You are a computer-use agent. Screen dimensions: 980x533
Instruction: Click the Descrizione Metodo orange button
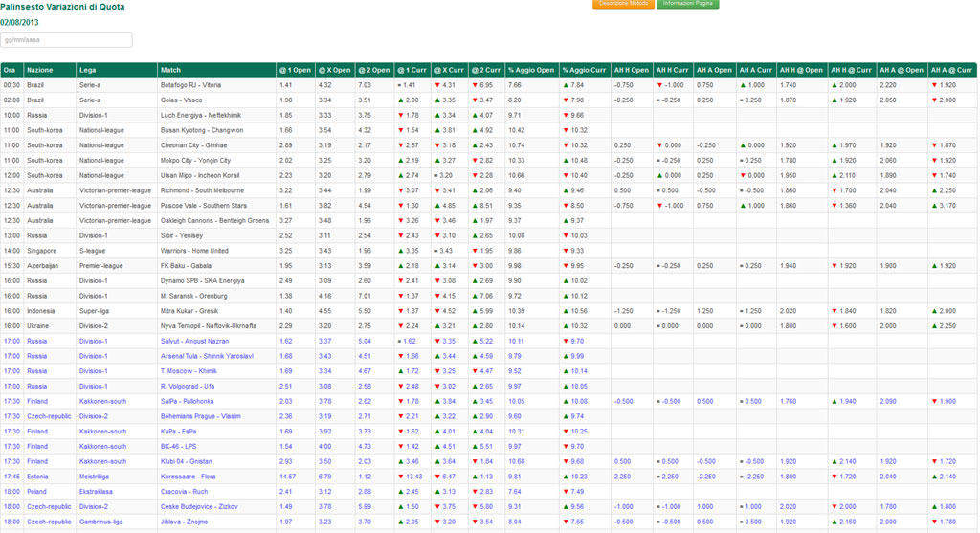(623, 4)
